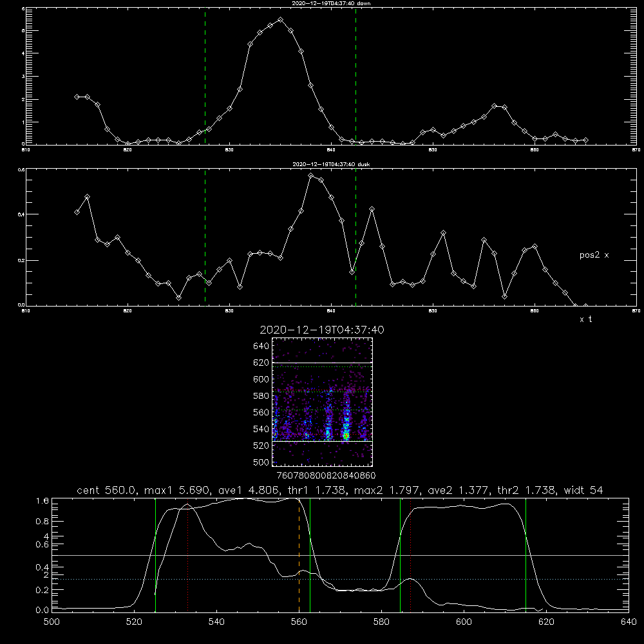Click spectrogram y-axis label '500'

coord(261,462)
